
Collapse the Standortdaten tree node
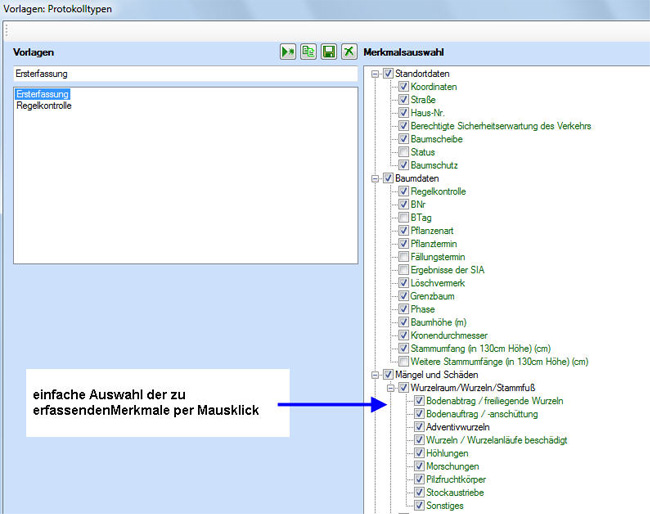(375, 74)
